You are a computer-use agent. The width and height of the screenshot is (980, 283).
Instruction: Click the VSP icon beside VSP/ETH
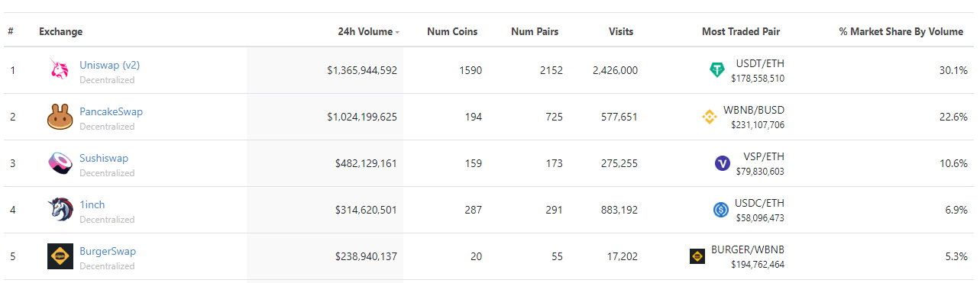pyautogui.click(x=723, y=163)
